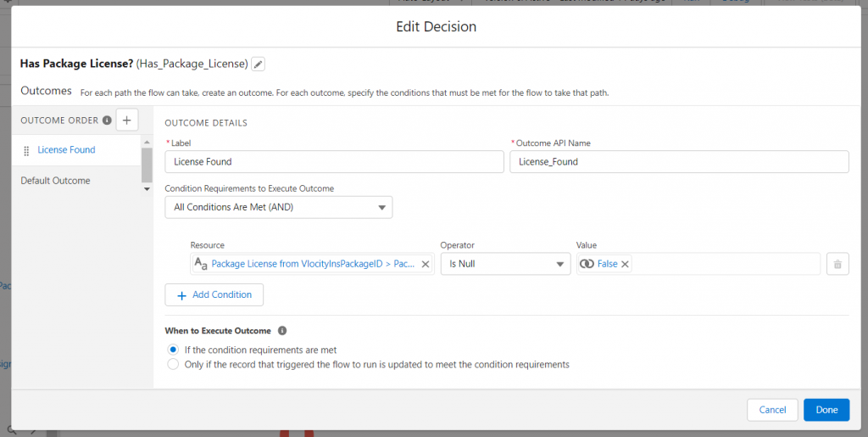868x437 pixels.
Task: Click 'Has Package License?' heading text
Action: 76,64
